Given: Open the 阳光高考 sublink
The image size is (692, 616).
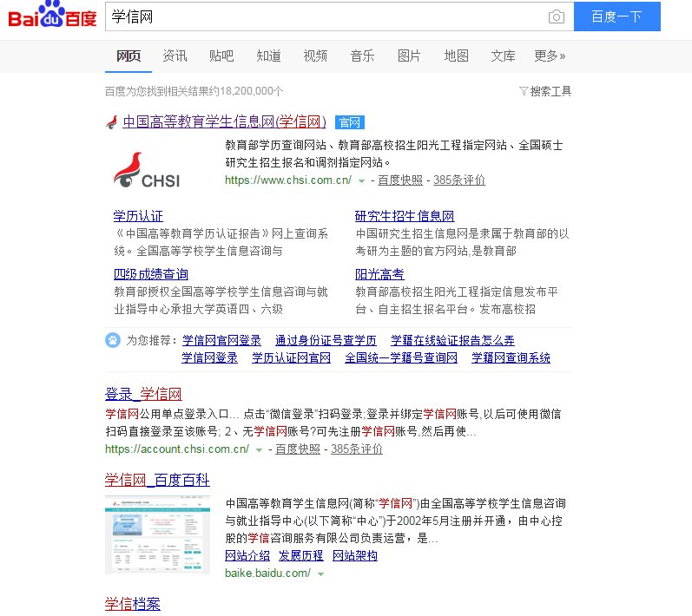Looking at the screenshot, I should coord(379,274).
